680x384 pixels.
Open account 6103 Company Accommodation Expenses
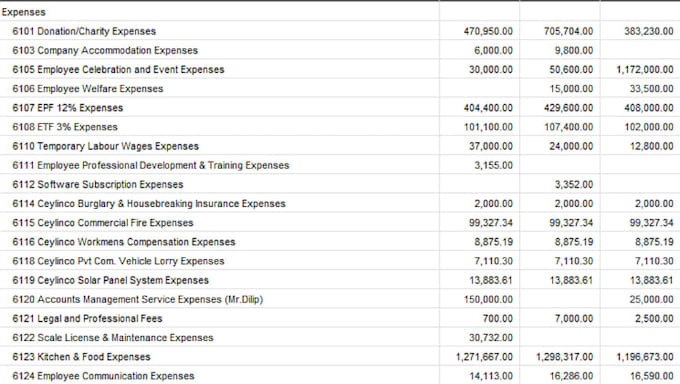click(x=105, y=50)
